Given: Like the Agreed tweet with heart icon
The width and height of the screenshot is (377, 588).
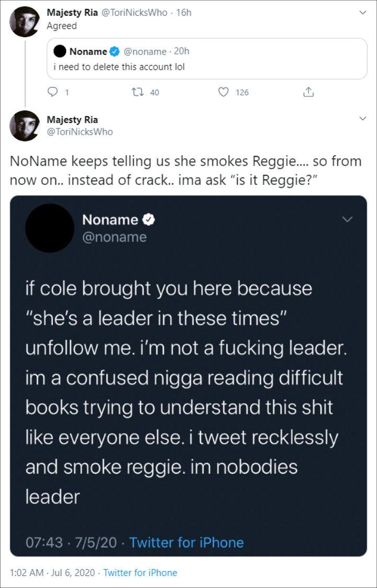Looking at the screenshot, I should tap(224, 93).
